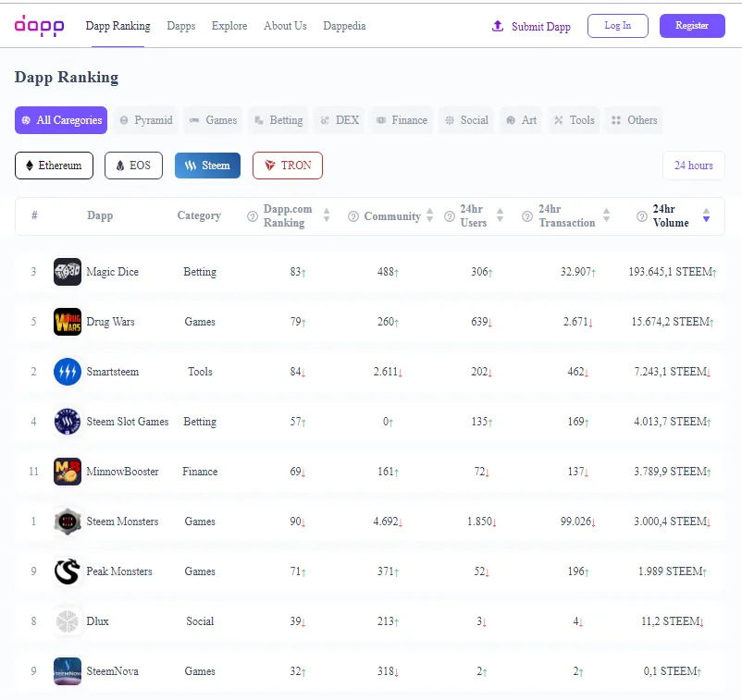Open the Peak Monsters dapp name
Screen dimensions: 742x700
point(119,571)
